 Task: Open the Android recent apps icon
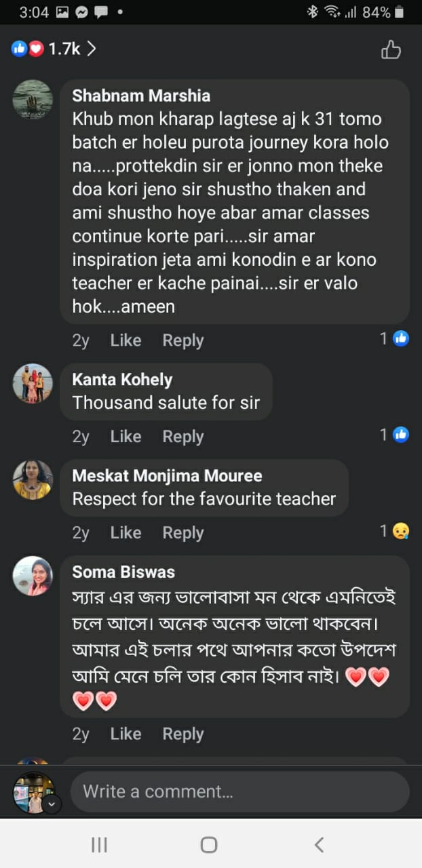(x=99, y=844)
